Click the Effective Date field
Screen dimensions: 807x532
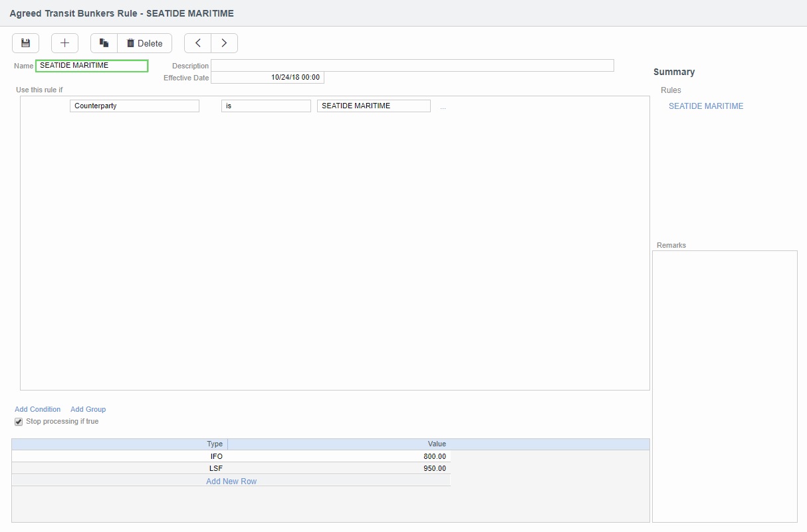point(267,78)
